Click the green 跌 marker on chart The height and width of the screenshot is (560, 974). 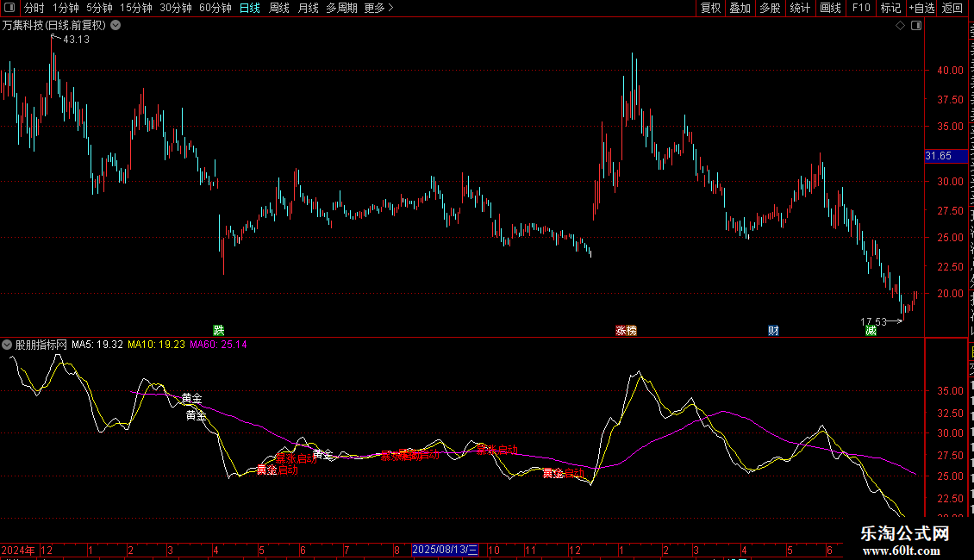click(219, 330)
